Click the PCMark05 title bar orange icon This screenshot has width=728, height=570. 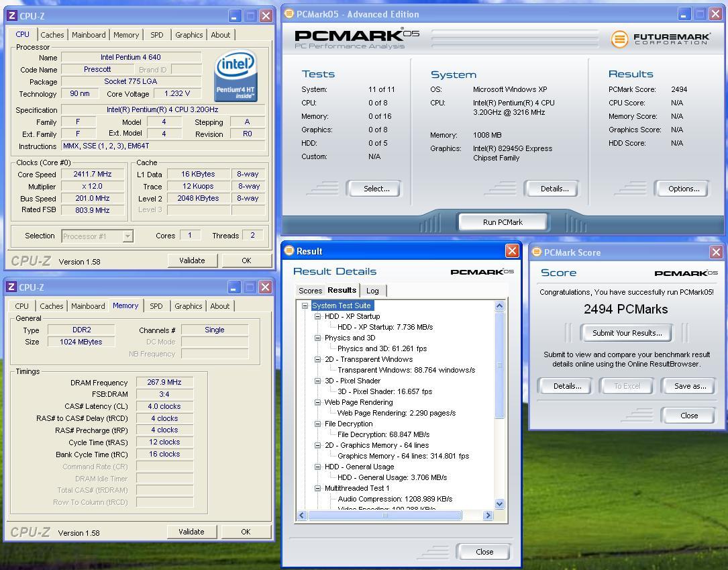coord(289,14)
